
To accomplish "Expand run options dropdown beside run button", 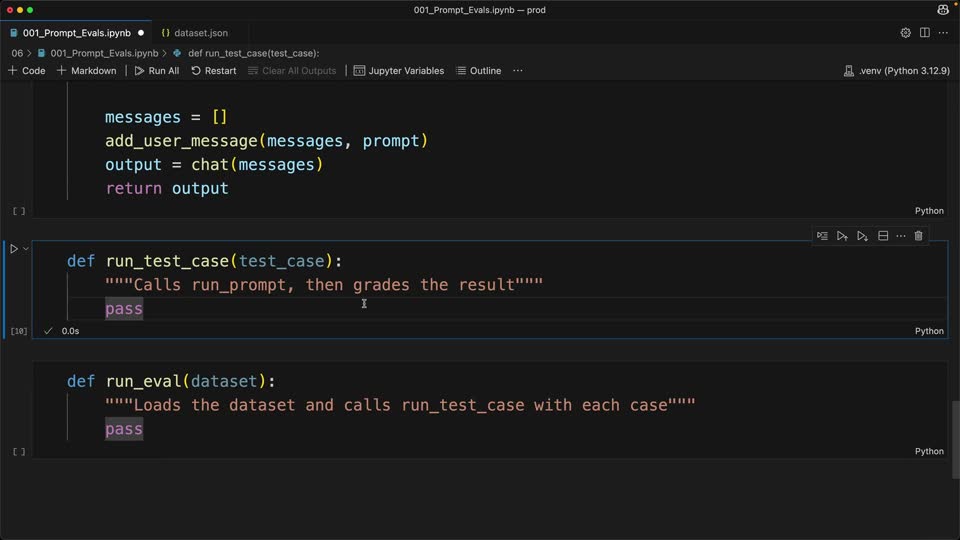I will click(x=26, y=249).
